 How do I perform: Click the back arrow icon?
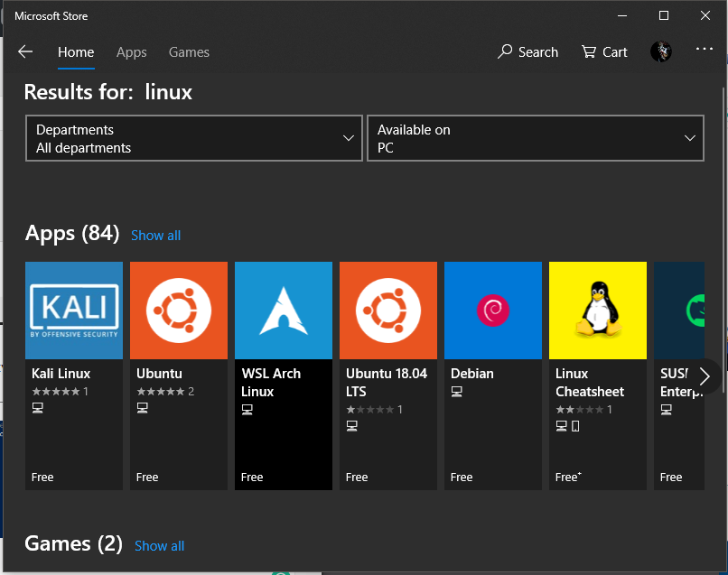click(x=25, y=52)
